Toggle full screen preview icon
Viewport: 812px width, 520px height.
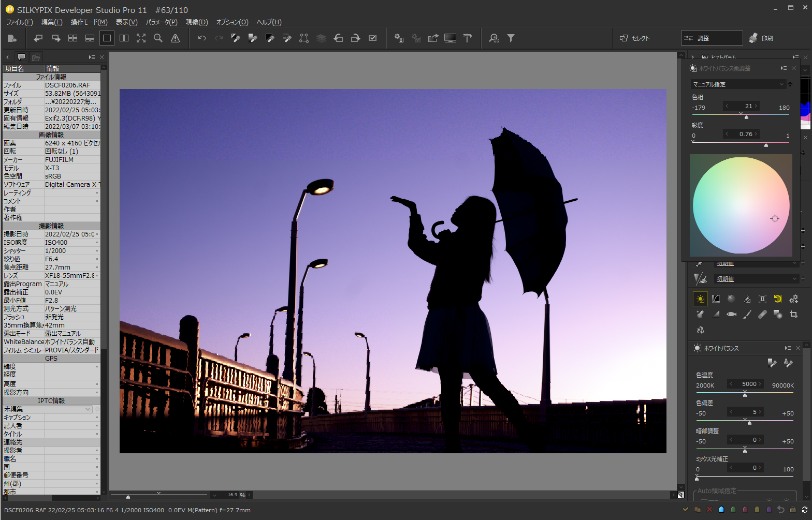(x=141, y=38)
